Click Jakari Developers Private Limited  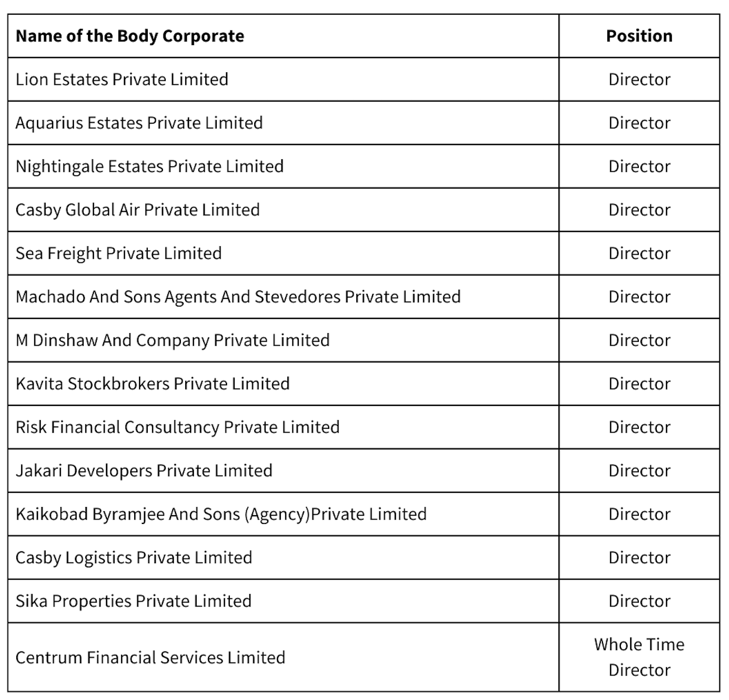click(x=144, y=471)
